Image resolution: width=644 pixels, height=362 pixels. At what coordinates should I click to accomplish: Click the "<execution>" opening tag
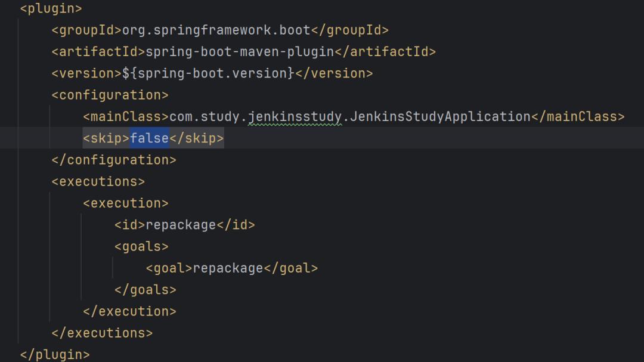point(126,203)
